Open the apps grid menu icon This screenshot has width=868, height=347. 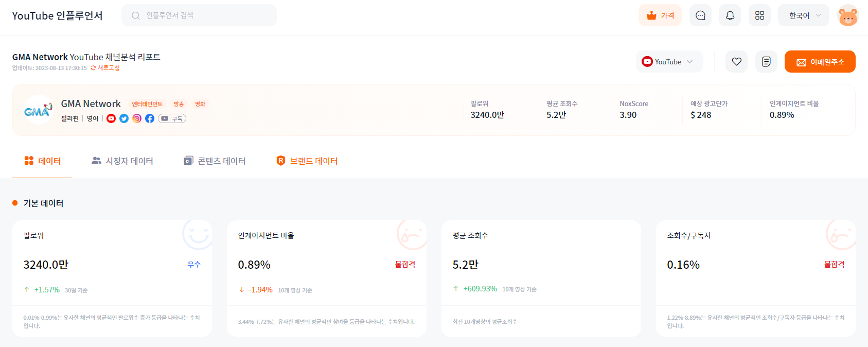pos(759,15)
